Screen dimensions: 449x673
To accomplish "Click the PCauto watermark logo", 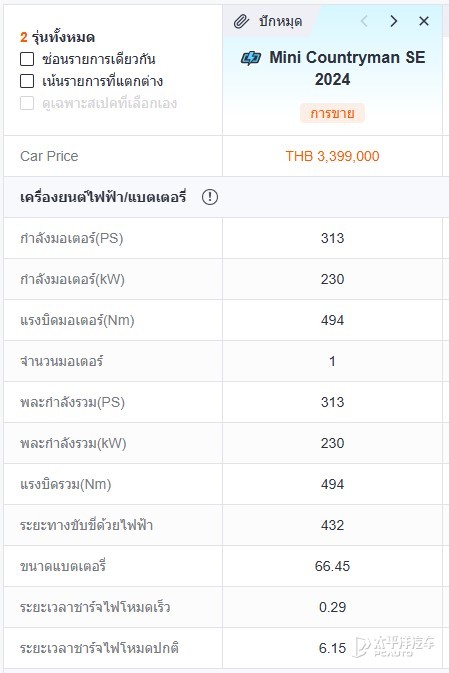I will pyautogui.click(x=394, y=646).
